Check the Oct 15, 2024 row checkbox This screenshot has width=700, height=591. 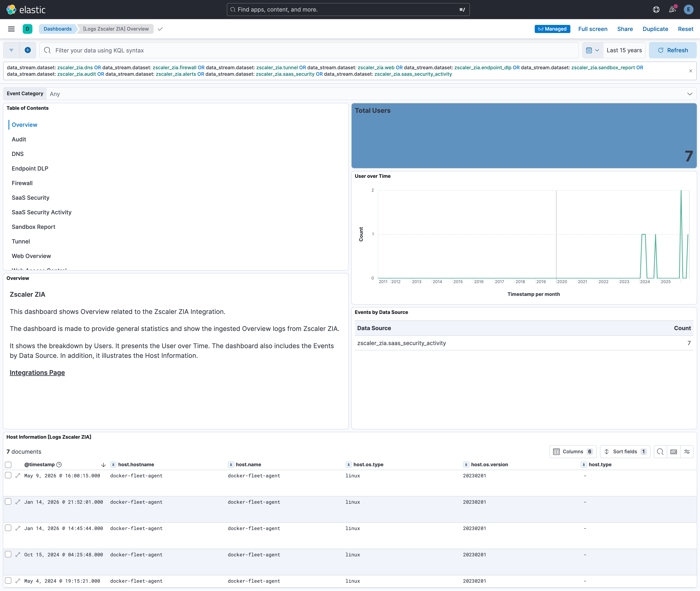coord(8,555)
